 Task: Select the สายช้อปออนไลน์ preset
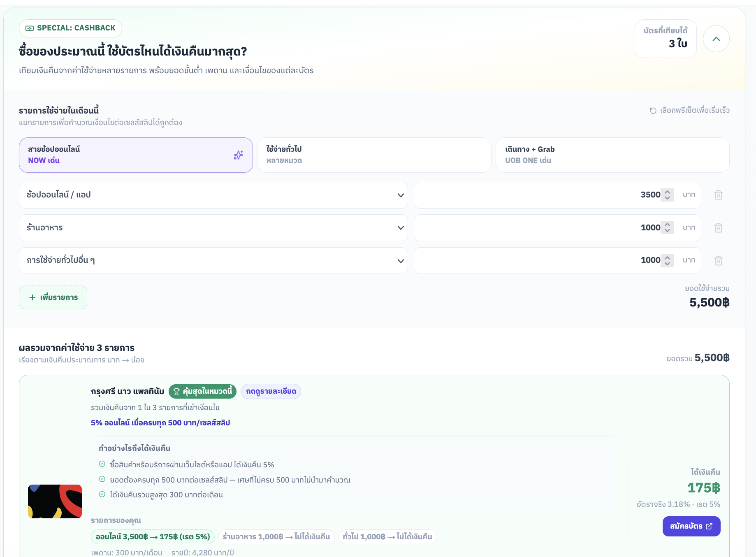click(136, 155)
